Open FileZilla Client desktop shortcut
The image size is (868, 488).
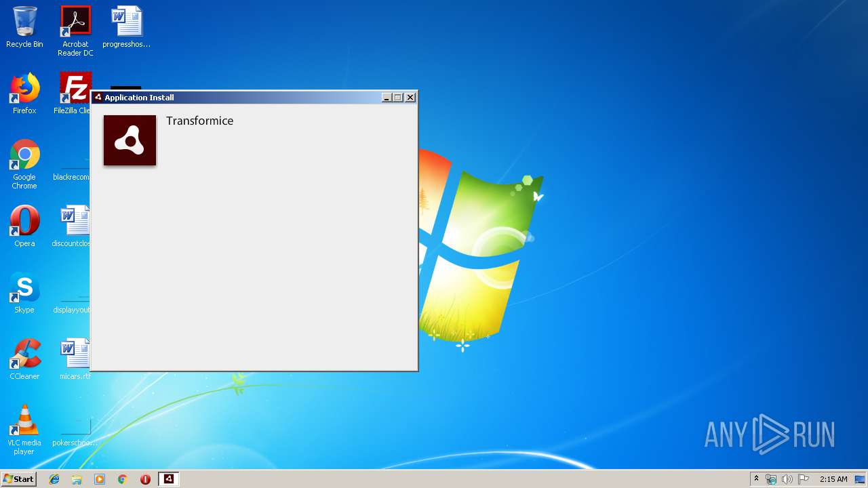click(x=73, y=94)
